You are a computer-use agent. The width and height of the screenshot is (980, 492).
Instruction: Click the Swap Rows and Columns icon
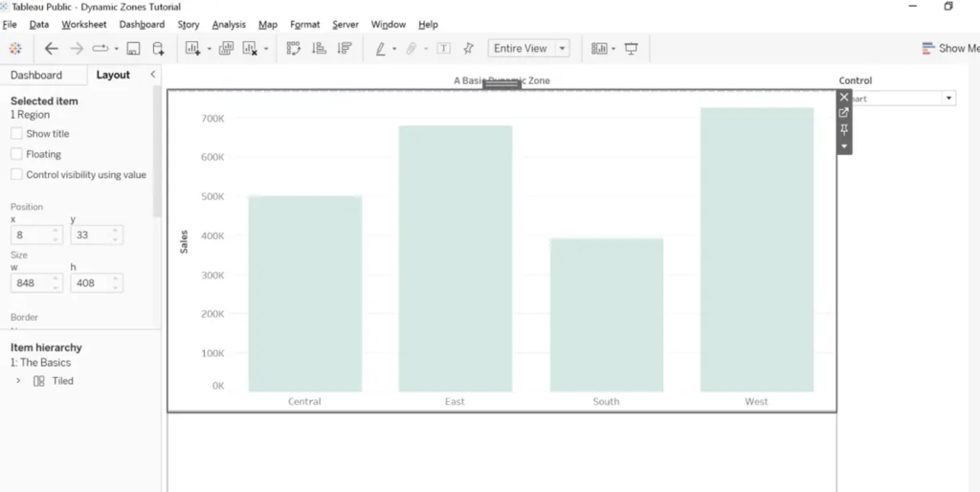pos(294,49)
